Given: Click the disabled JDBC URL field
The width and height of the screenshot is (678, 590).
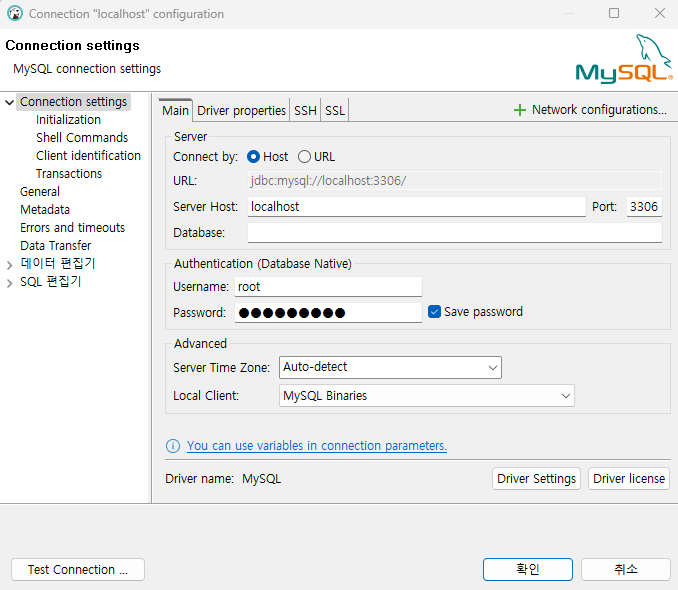Looking at the screenshot, I should tap(455, 181).
